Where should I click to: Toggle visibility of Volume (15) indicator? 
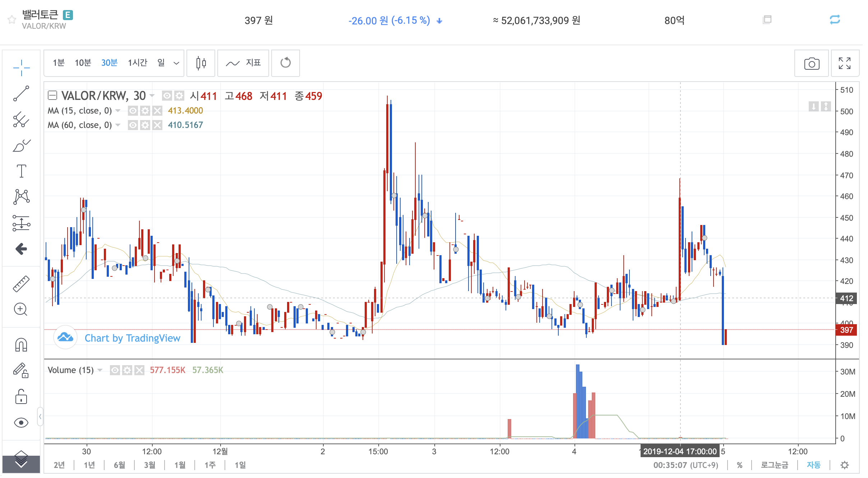[x=115, y=370]
